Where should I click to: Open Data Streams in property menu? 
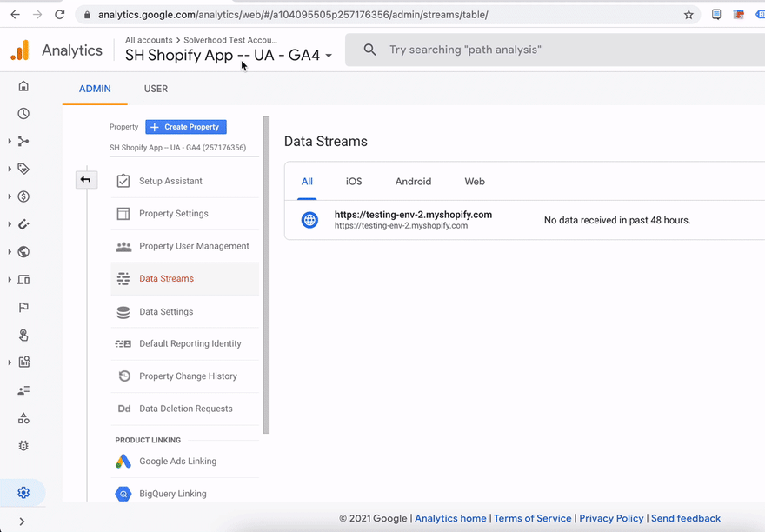tap(185, 279)
